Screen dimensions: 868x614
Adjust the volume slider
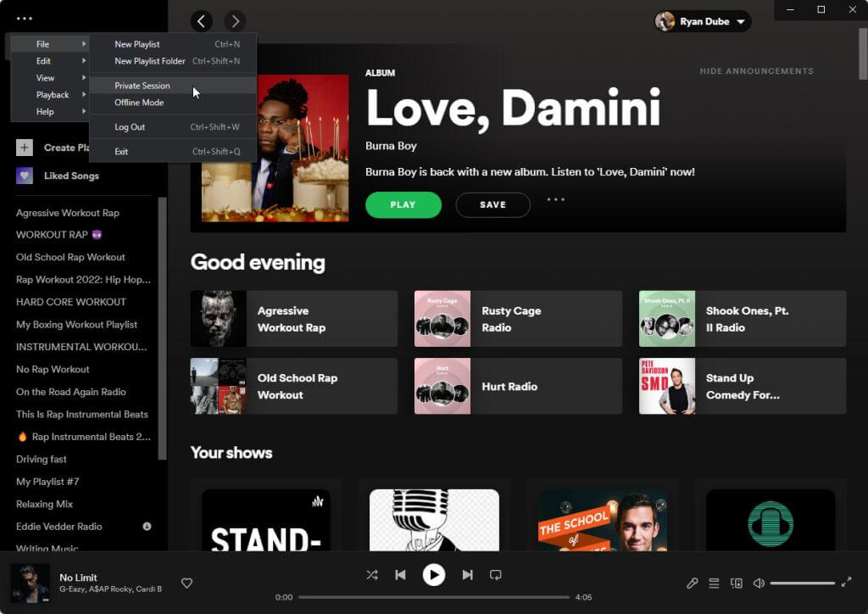[802, 583]
